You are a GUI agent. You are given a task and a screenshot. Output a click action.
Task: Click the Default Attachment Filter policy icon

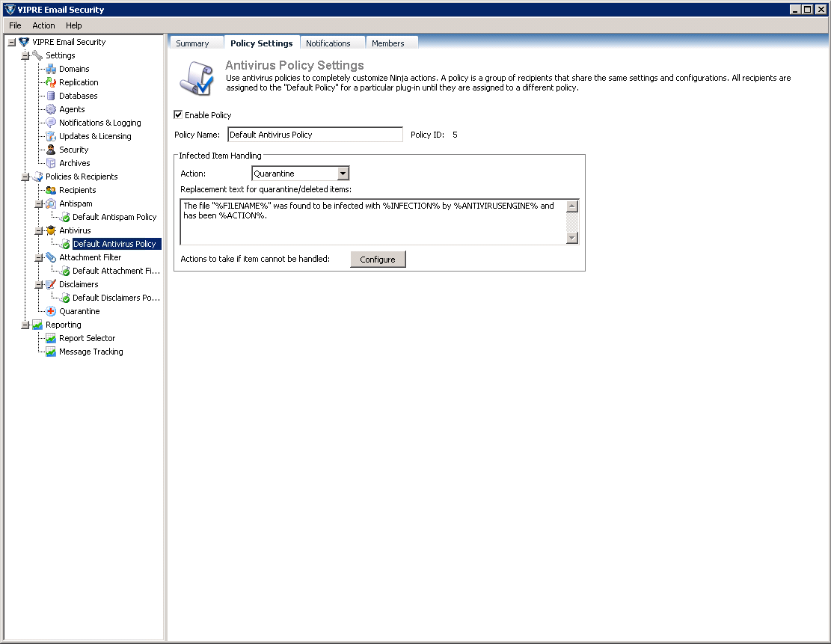(x=65, y=271)
